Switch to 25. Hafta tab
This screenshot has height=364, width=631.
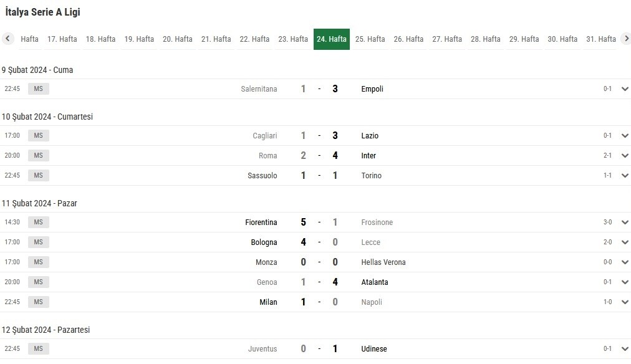tap(370, 39)
